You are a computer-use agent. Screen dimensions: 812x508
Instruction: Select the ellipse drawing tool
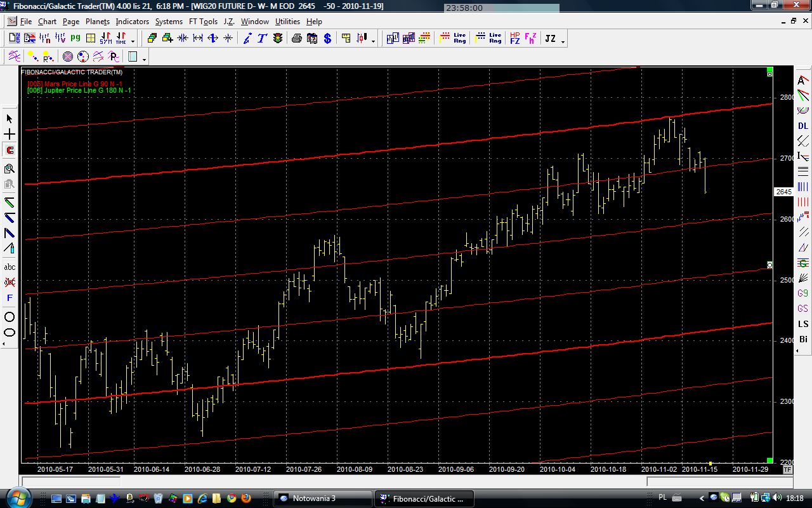(10, 332)
